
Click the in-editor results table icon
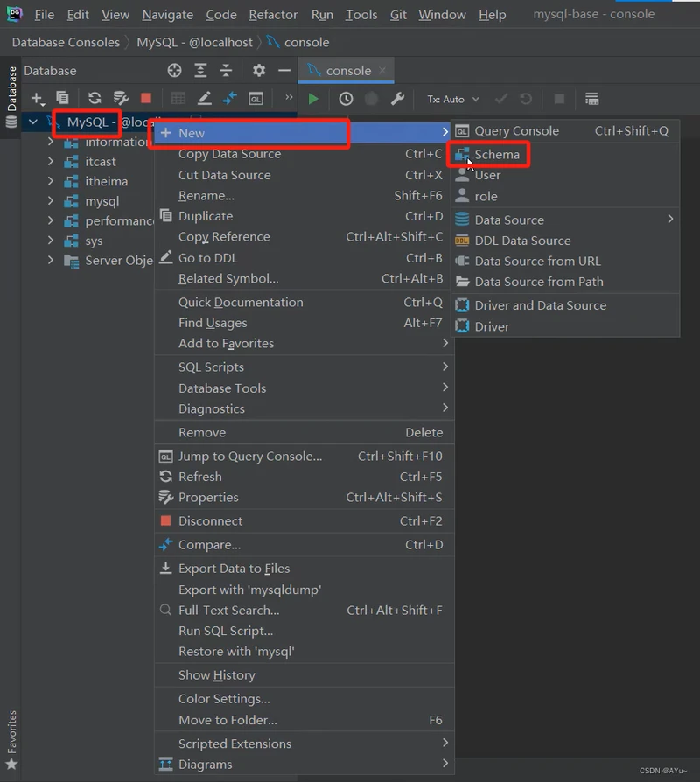point(591,99)
